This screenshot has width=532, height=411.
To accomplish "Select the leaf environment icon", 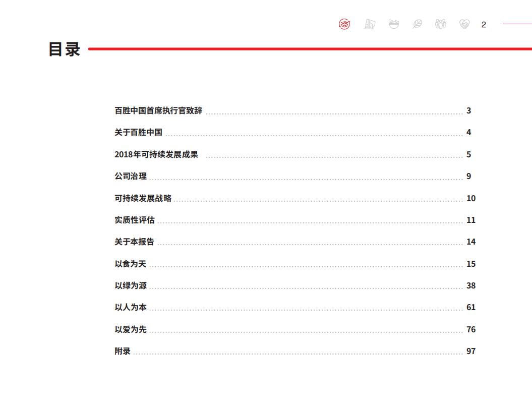I will coord(417,24).
